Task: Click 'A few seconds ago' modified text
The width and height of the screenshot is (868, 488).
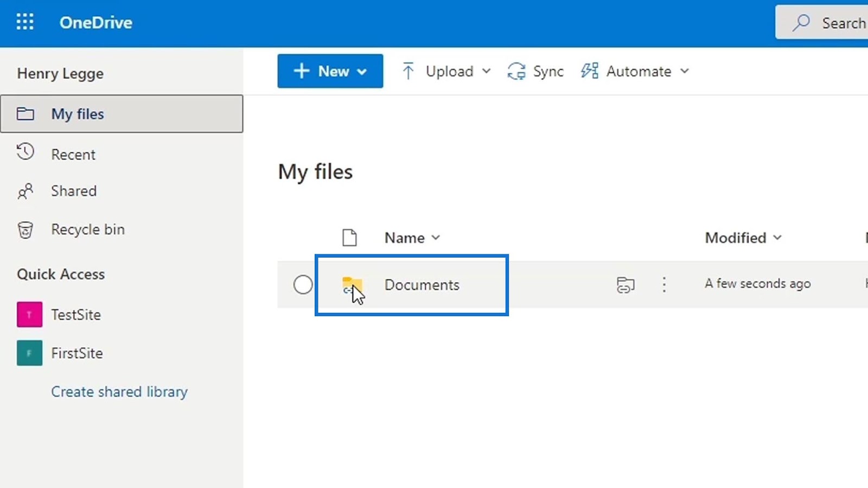Action: pyautogui.click(x=757, y=284)
